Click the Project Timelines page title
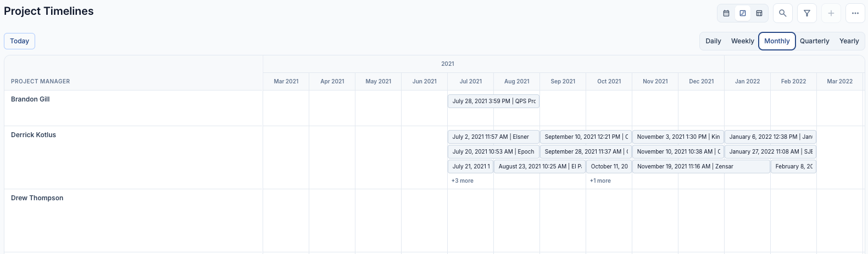868x254 pixels. click(49, 11)
